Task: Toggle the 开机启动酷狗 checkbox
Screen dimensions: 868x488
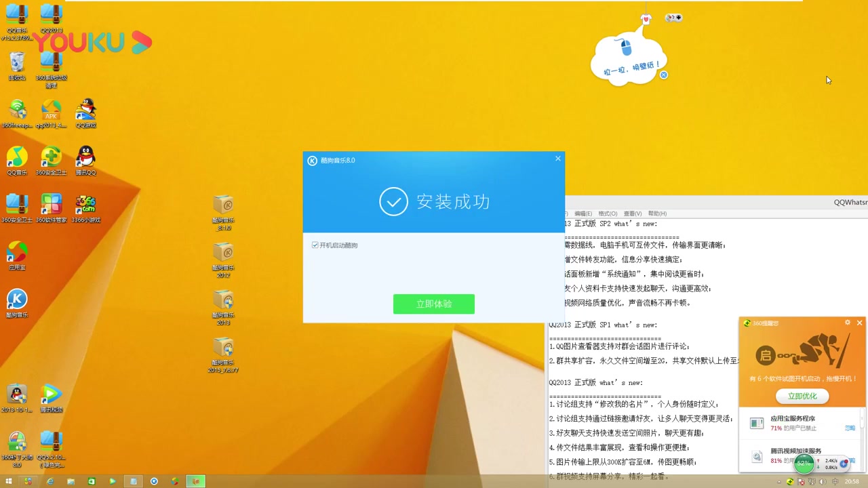Action: [x=315, y=245]
